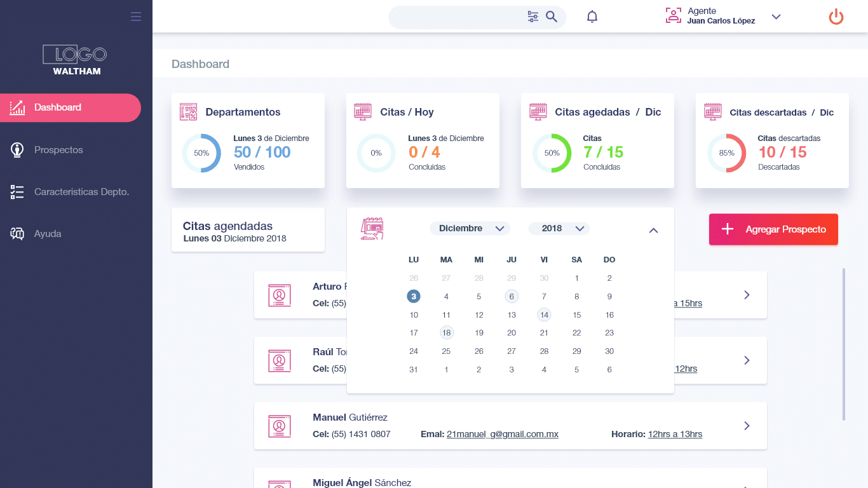Open the Diciembre month dropdown
Viewport: 868px width, 488px height.
click(x=470, y=228)
